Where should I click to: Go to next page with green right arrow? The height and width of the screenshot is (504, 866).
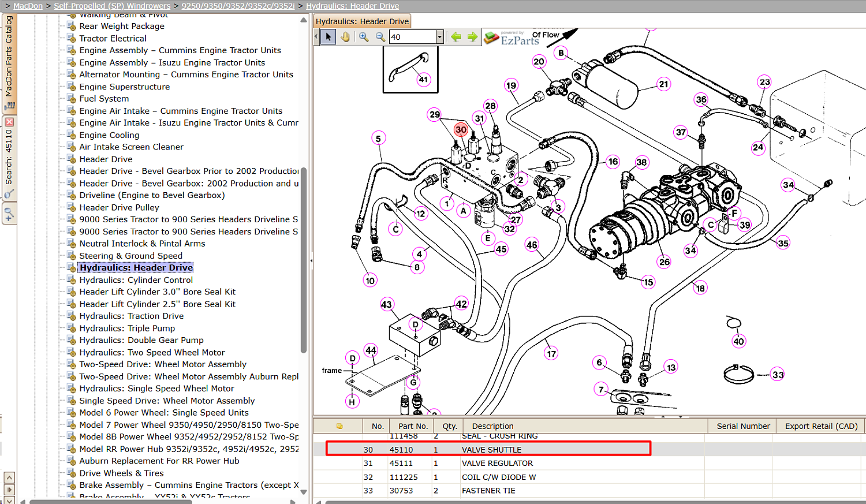coord(472,37)
